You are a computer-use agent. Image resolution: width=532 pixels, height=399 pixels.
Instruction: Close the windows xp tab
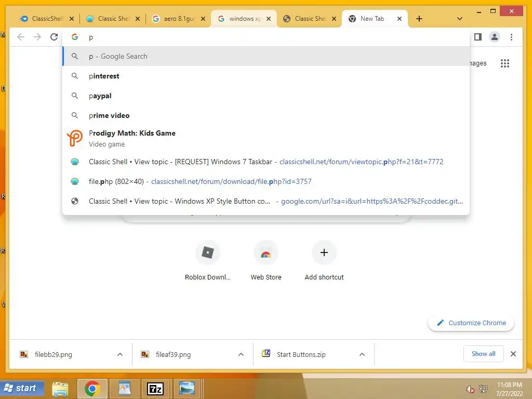(269, 19)
